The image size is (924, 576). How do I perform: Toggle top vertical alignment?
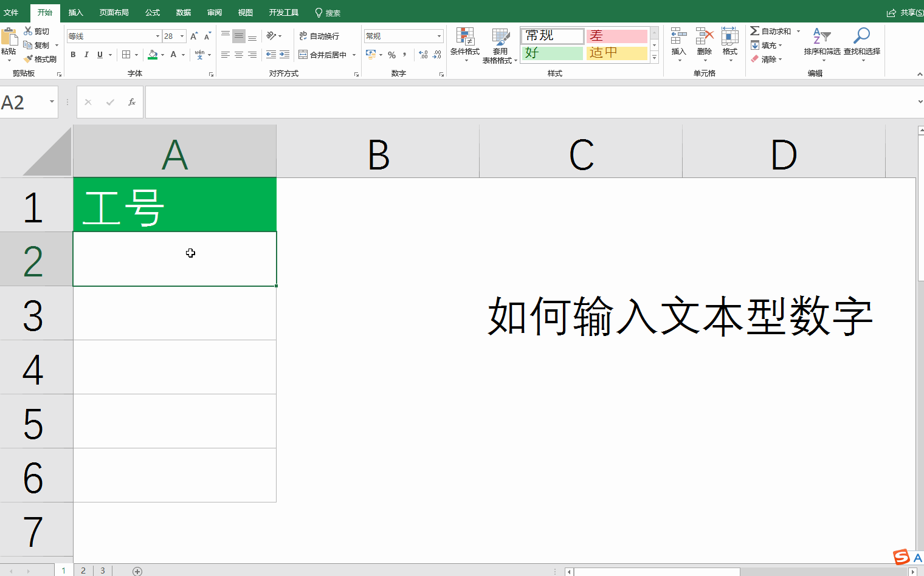click(226, 36)
